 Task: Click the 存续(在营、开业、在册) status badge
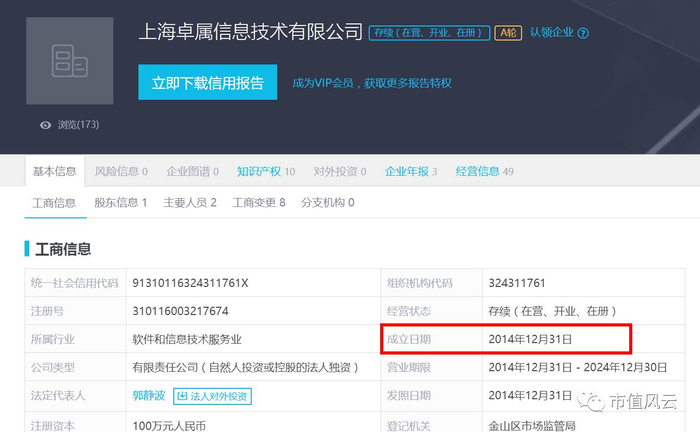point(429,33)
